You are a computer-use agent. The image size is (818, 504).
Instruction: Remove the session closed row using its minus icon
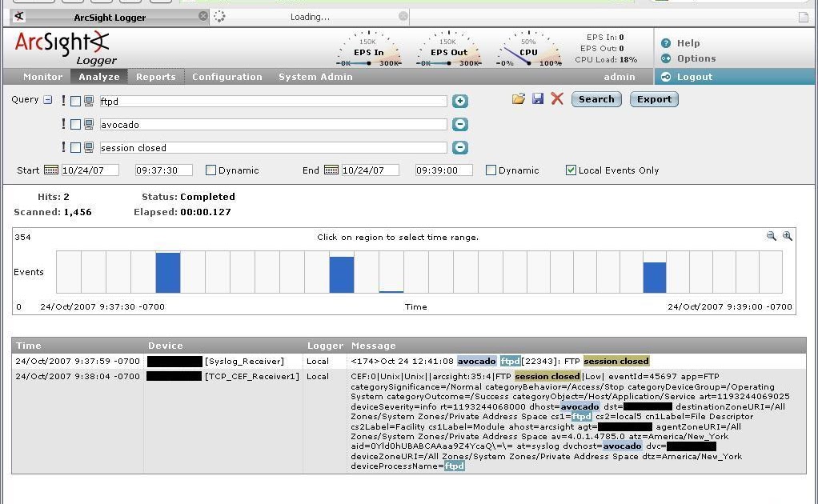coord(459,147)
